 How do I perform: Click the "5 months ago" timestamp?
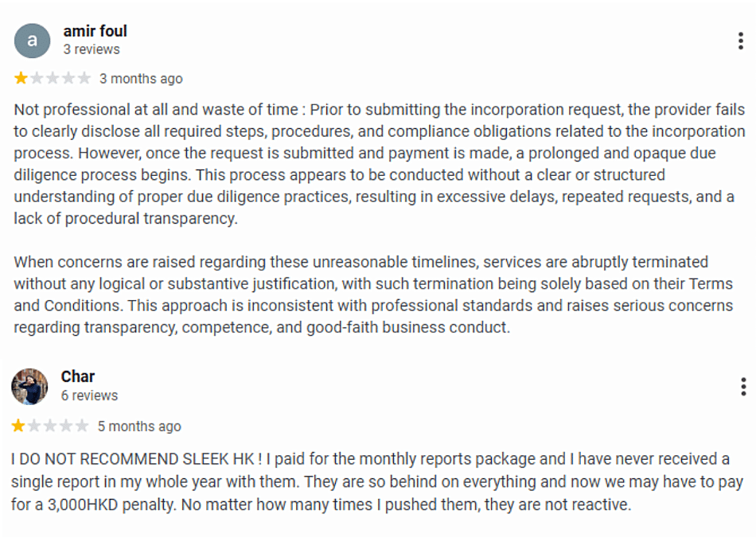click(x=139, y=427)
